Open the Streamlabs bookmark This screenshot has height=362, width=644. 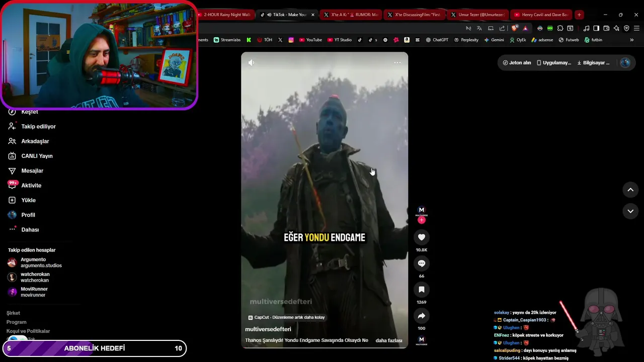tap(227, 40)
